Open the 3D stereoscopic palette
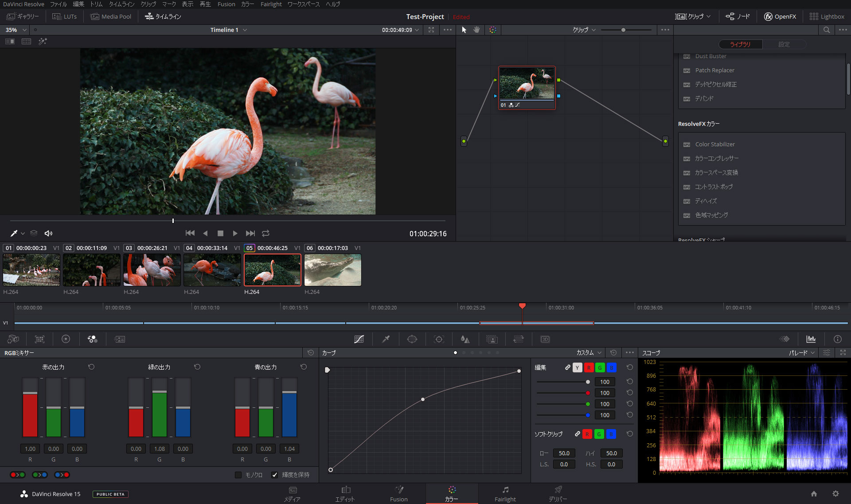 point(545,339)
